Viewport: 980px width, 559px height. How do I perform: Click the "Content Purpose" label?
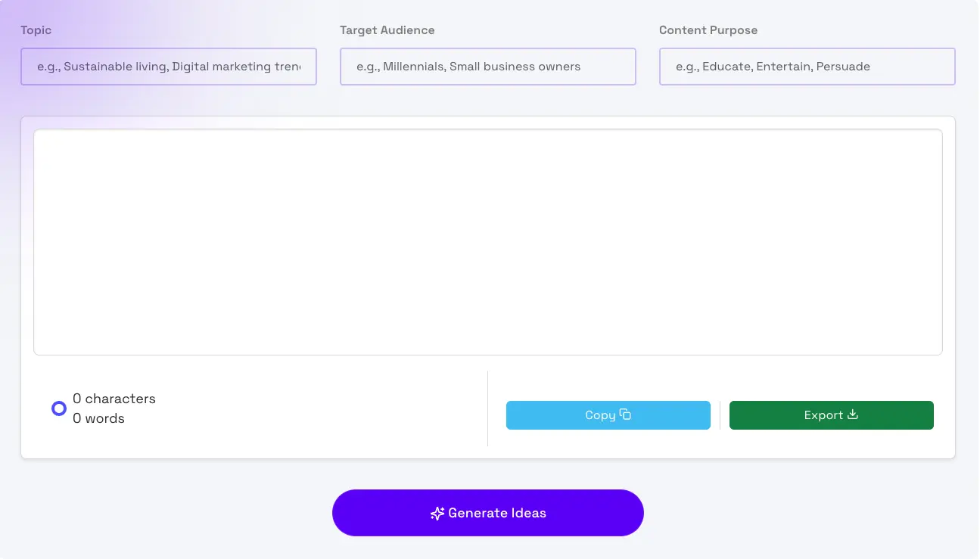coord(708,30)
